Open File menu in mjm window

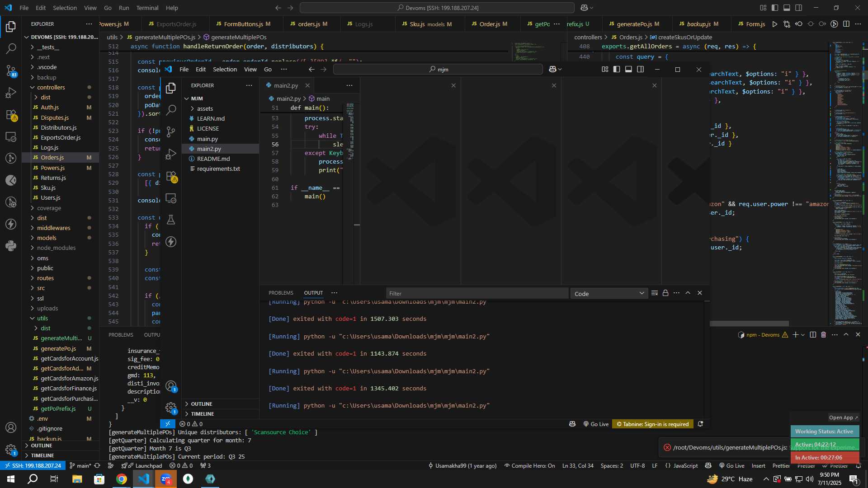(184, 69)
